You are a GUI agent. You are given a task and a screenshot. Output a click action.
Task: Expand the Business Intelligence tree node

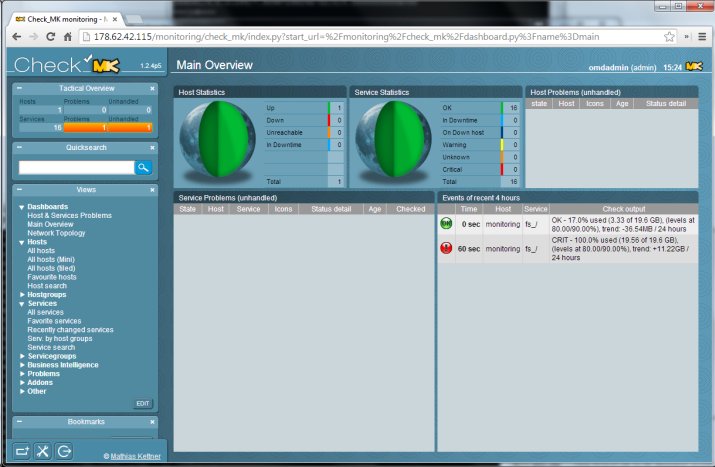(x=22, y=365)
